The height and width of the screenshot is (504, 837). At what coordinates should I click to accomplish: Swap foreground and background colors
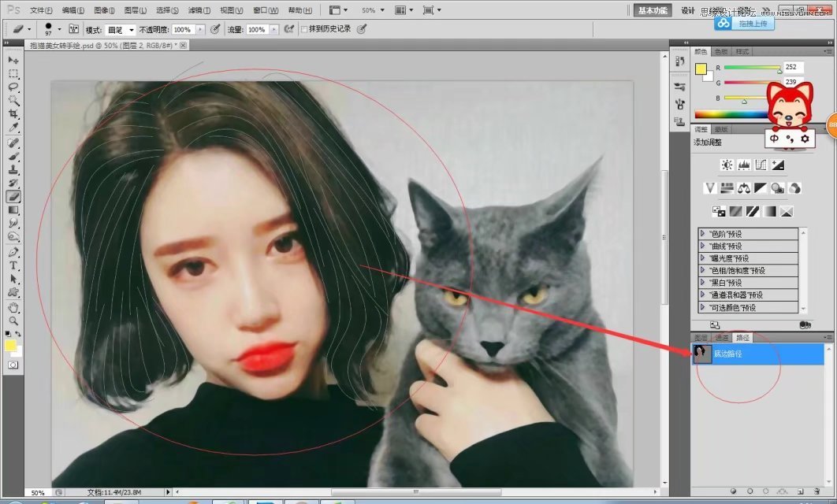pos(17,334)
